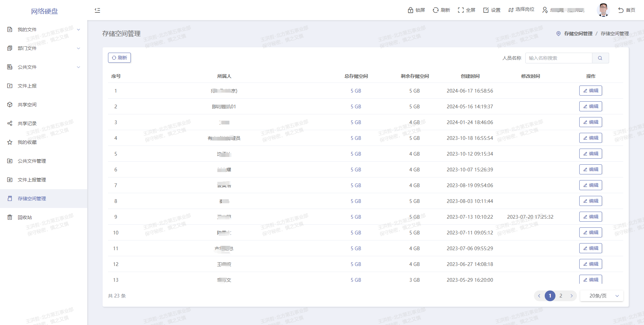This screenshot has height=325, width=644.
Task: Expand the 我的文件 menu chevron
Action: pyautogui.click(x=78, y=30)
